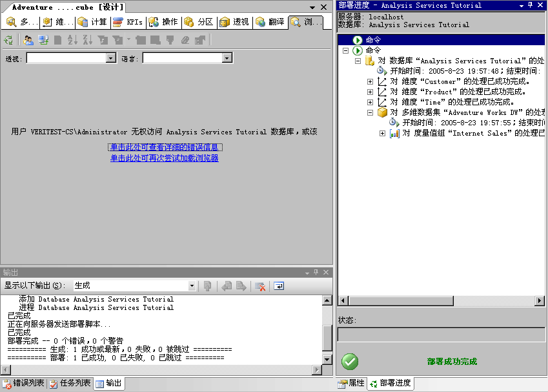
Task: Click the process cube computer icon
Action: (43, 40)
